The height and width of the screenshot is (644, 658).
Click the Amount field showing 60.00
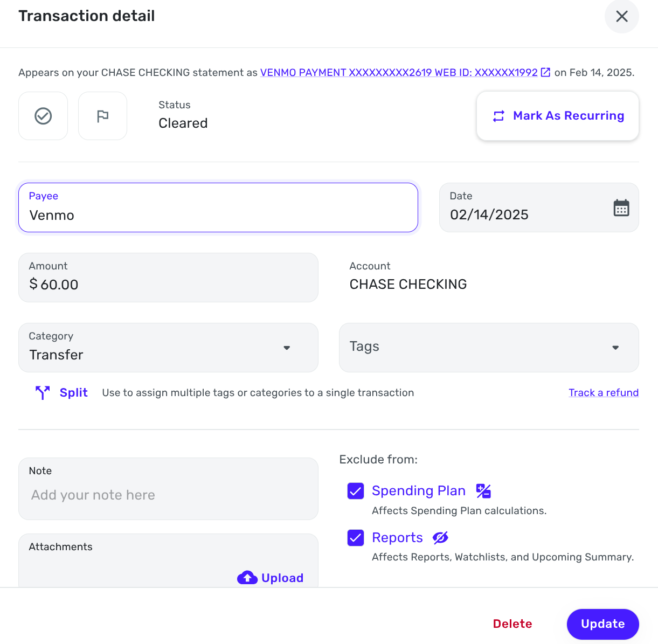[168, 278]
